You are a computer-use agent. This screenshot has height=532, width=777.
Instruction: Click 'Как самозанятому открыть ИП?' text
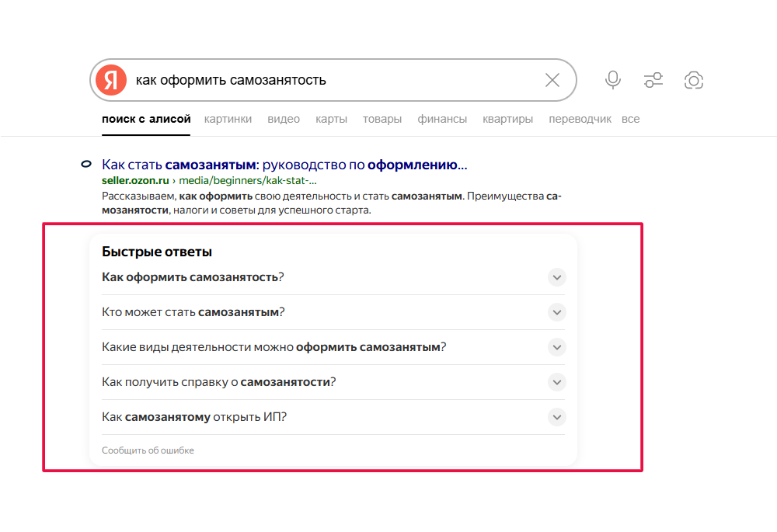click(x=194, y=416)
